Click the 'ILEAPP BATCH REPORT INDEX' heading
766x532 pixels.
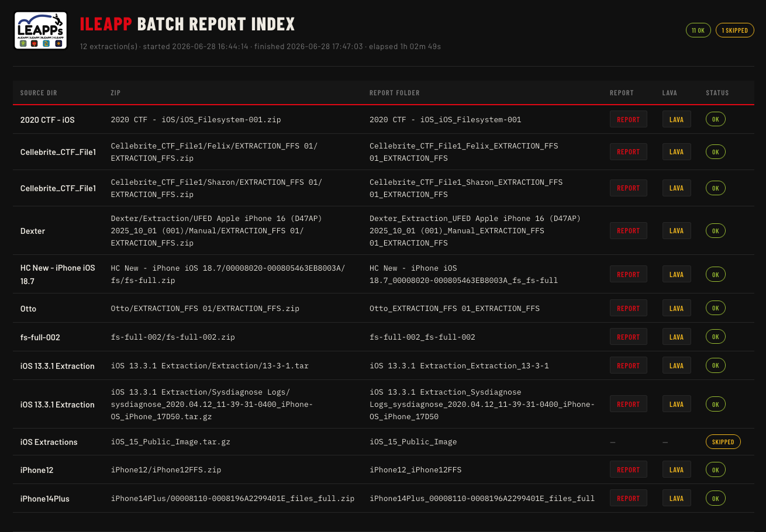[x=187, y=24]
